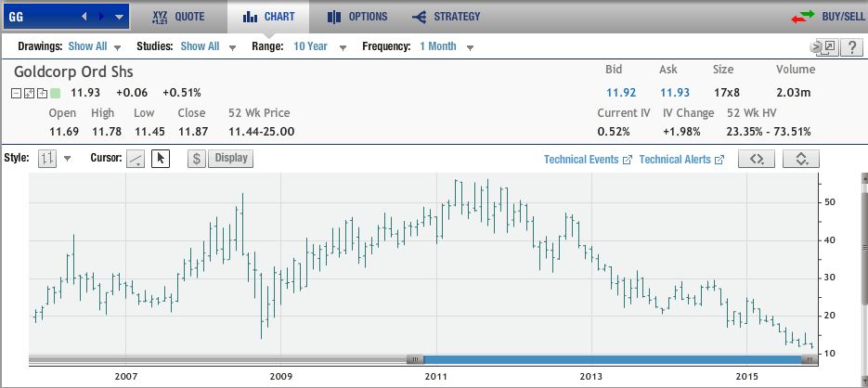Screen dimensions: 868x388
Task: Select the arrow pointer cursor
Action: [x=161, y=159]
